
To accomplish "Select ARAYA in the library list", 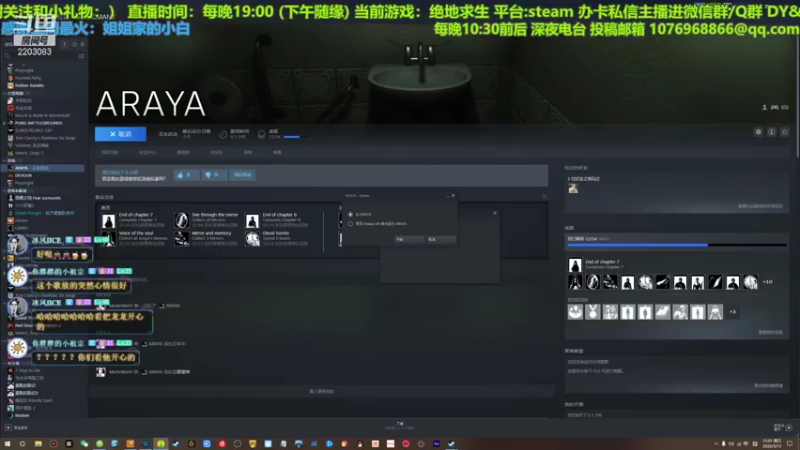I will (45, 168).
